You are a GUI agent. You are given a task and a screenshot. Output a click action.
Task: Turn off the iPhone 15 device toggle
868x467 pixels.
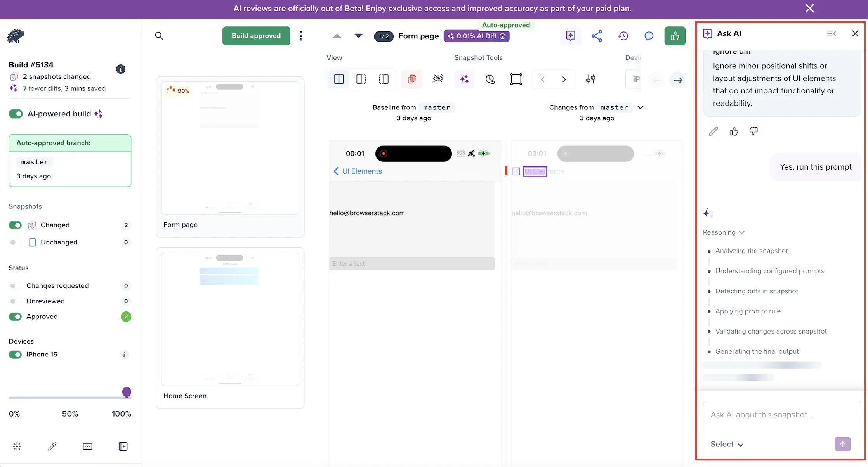pyautogui.click(x=15, y=354)
